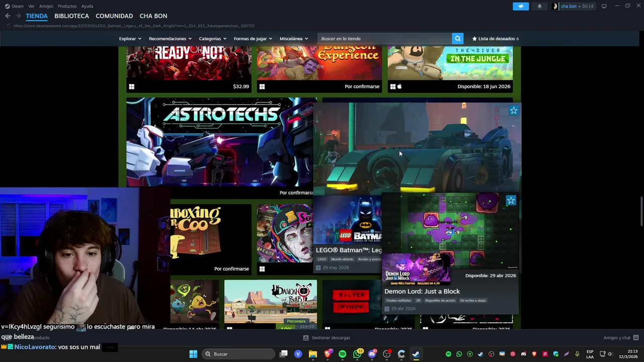Click the 'Demon Lord: Just a Block' title
This screenshot has width=644, height=362.
point(422,291)
